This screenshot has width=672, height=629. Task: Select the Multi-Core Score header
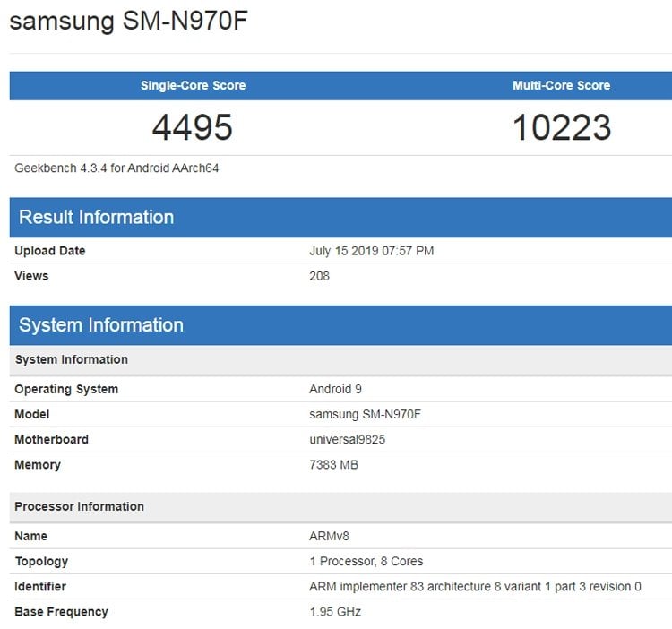point(562,85)
